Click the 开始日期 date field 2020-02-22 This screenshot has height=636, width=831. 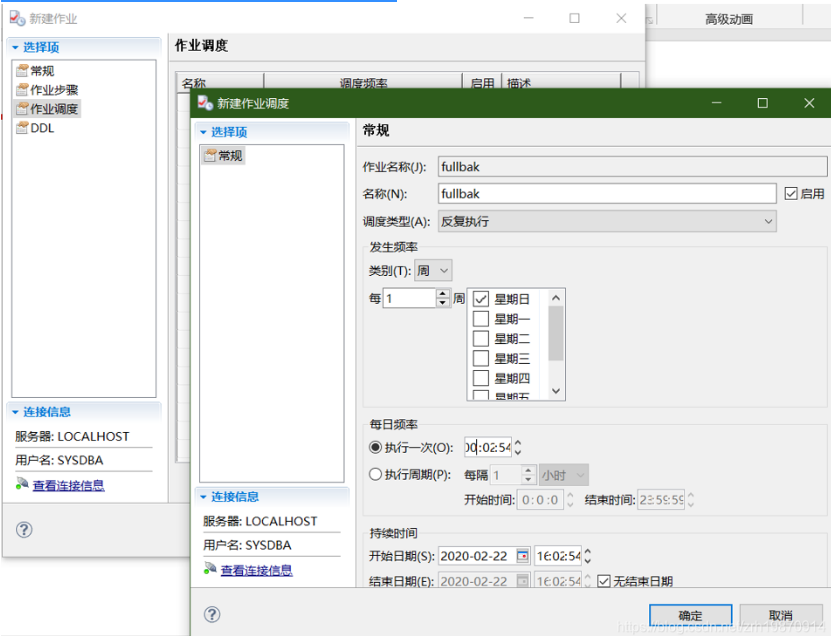476,555
